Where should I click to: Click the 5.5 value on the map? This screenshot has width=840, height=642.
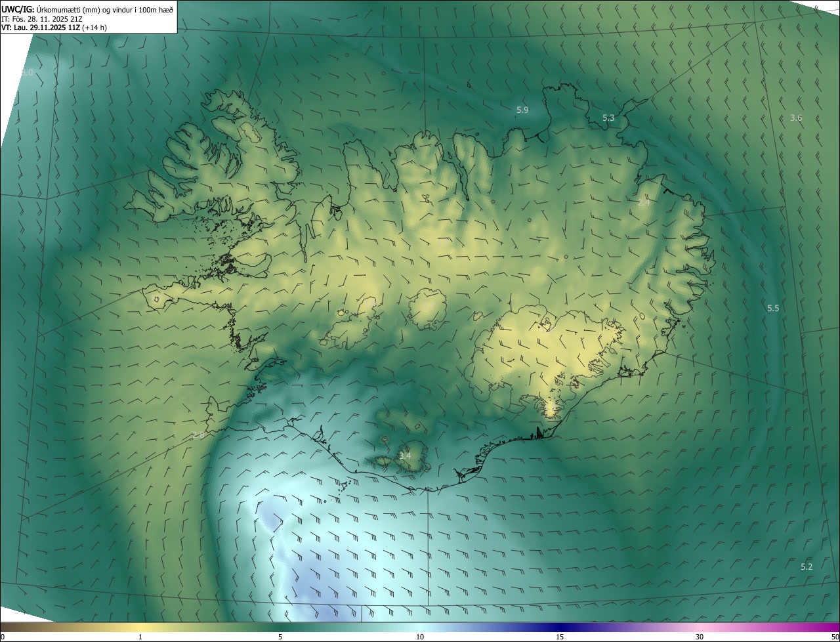(x=773, y=308)
